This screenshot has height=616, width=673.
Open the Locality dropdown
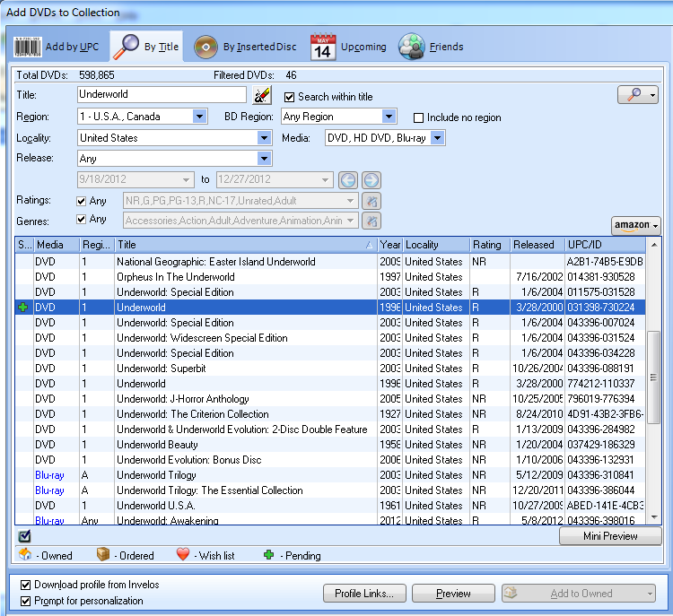[264, 138]
